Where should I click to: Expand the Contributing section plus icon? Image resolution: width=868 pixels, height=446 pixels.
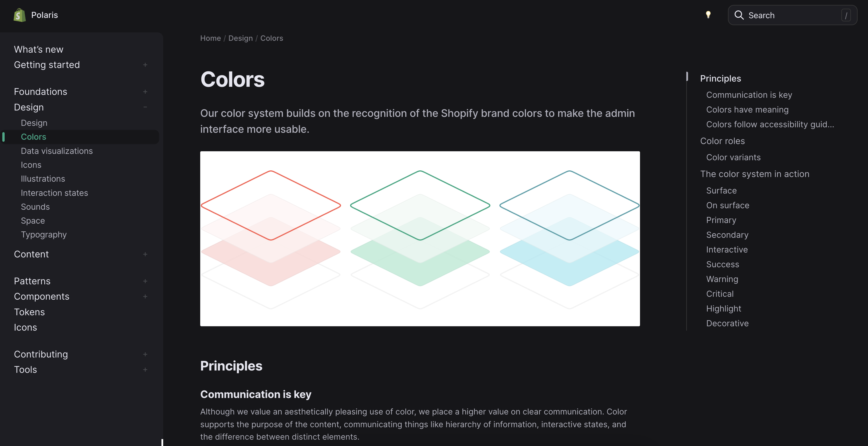tap(145, 354)
